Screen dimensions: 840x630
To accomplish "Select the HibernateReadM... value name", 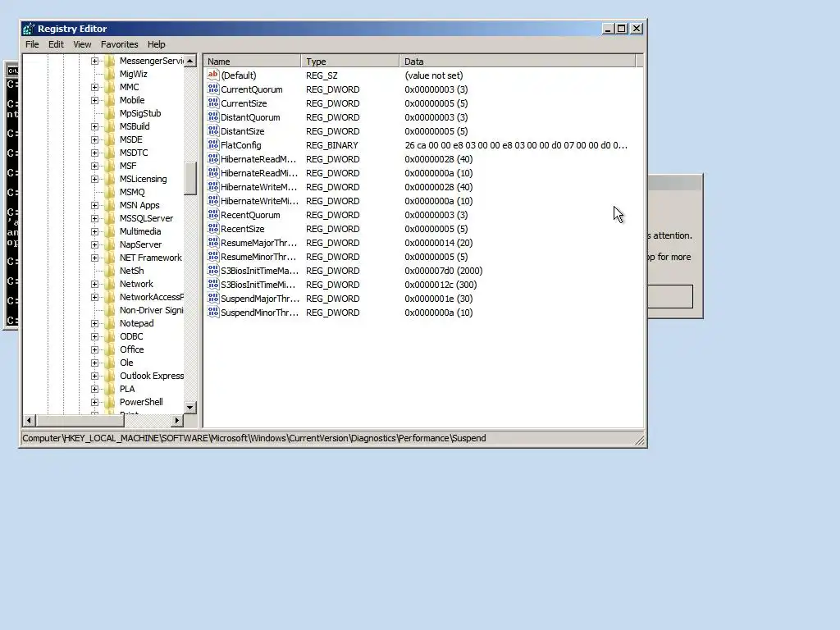I will (x=258, y=159).
